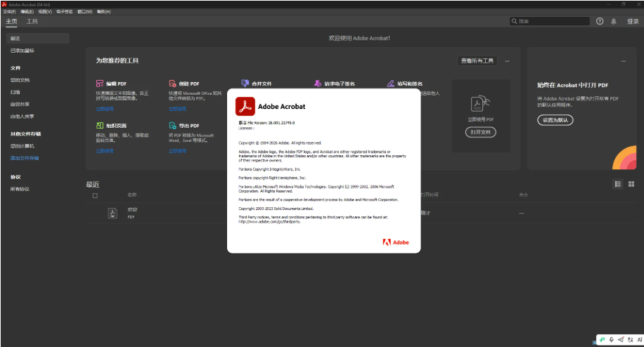
Task: Open 所有协议 in the sidebar
Action: pos(20,189)
